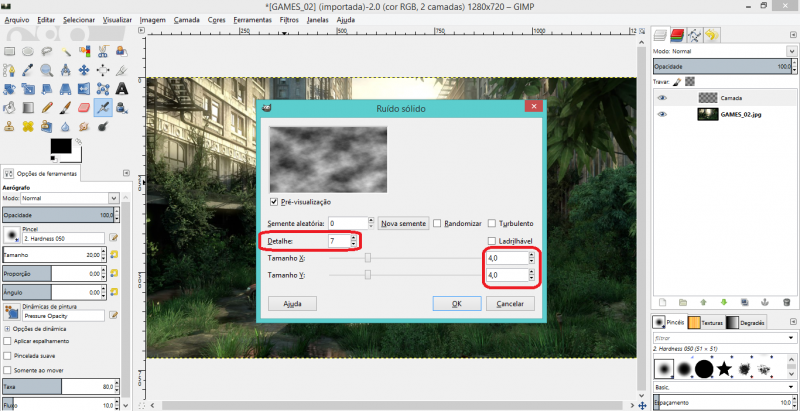Expand Opções de dinâmica section

click(x=8, y=328)
